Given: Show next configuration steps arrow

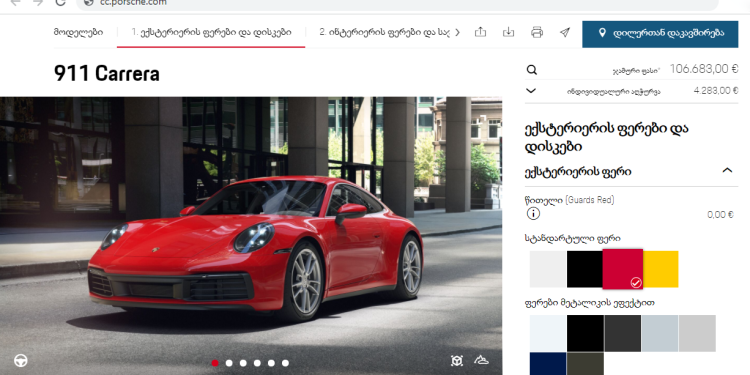Looking at the screenshot, I should tap(457, 33).
